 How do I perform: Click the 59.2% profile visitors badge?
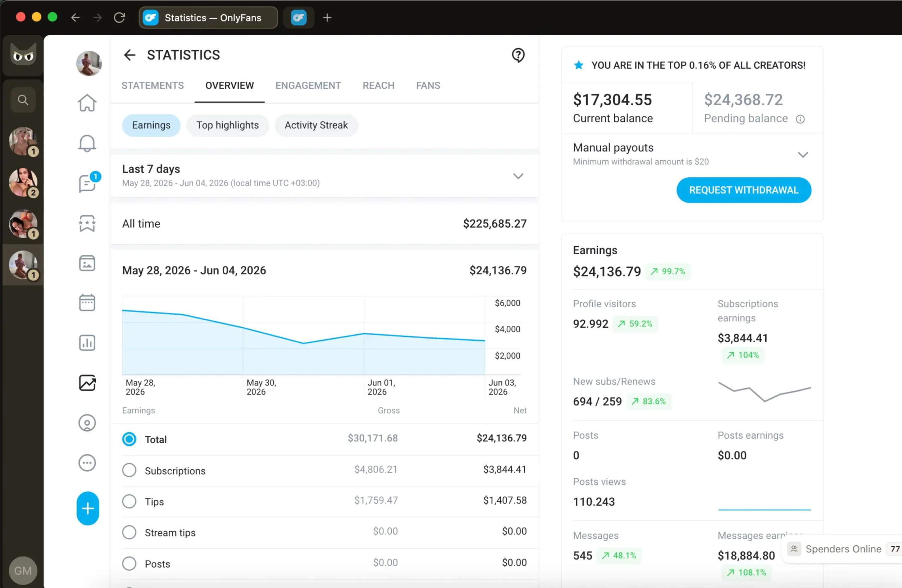[x=635, y=323]
